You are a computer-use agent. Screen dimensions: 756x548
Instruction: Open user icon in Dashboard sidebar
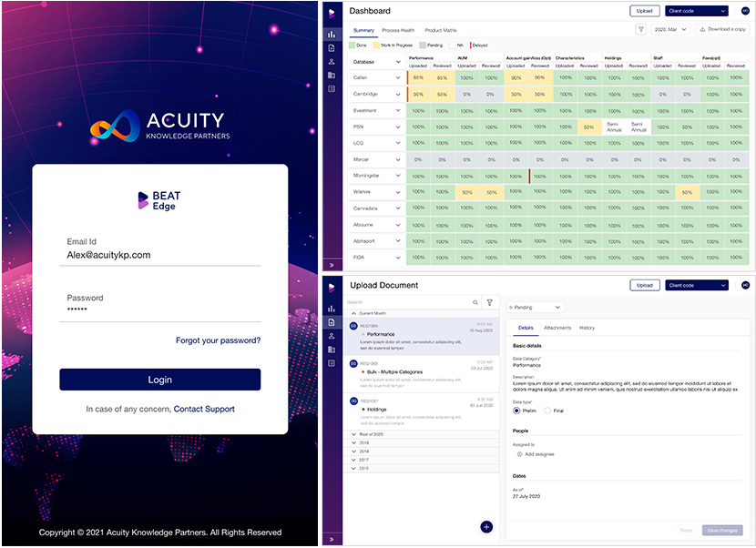(332, 62)
